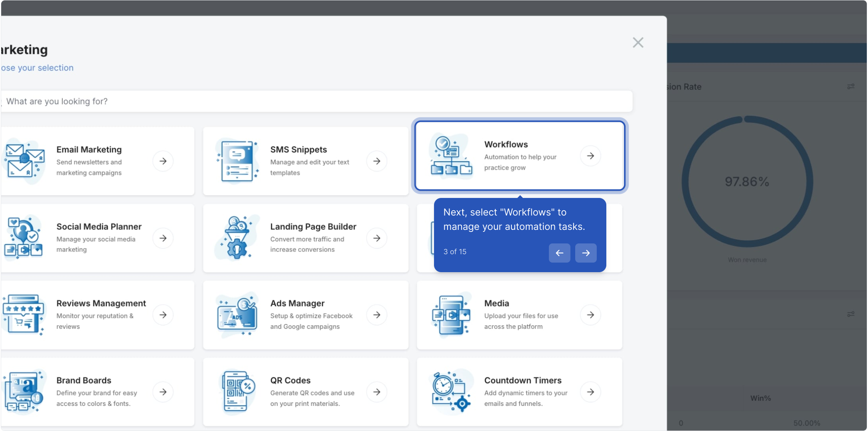Click the Workflows automation icon
The width and height of the screenshot is (868, 431).
(451, 156)
